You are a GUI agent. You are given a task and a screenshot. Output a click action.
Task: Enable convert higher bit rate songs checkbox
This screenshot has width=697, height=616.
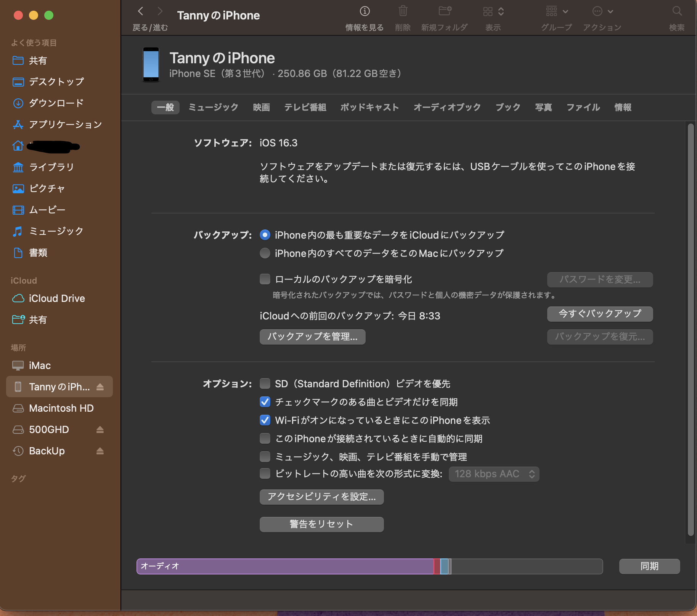tap(265, 473)
